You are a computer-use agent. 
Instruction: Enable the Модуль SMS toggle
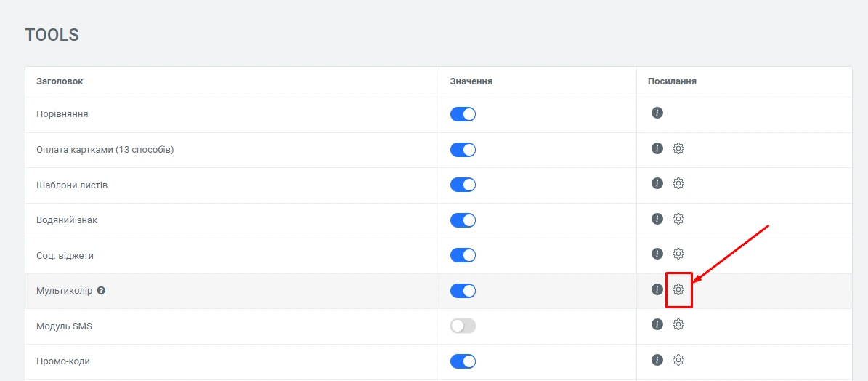coord(463,326)
